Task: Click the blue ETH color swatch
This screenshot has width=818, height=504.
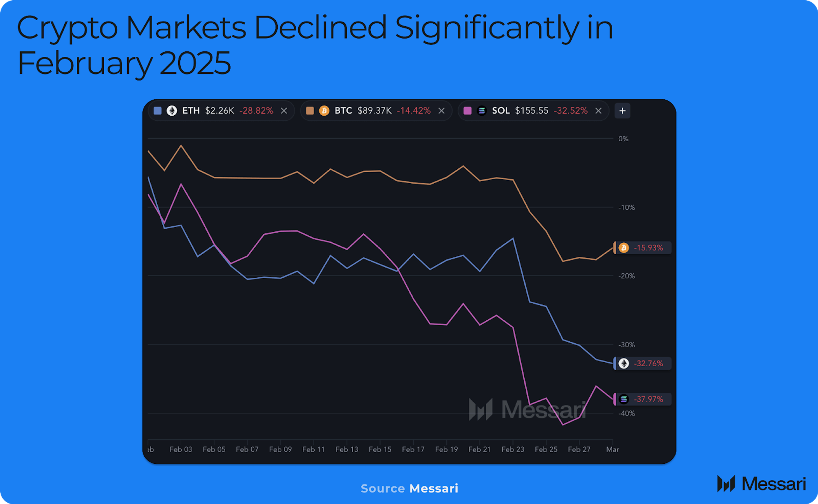Action: click(x=157, y=111)
